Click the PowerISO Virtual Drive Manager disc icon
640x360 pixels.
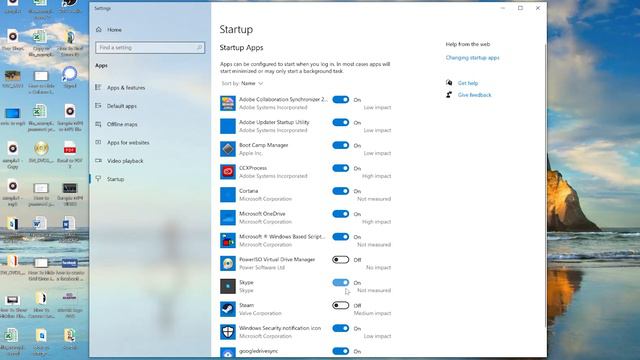pyautogui.click(x=228, y=263)
